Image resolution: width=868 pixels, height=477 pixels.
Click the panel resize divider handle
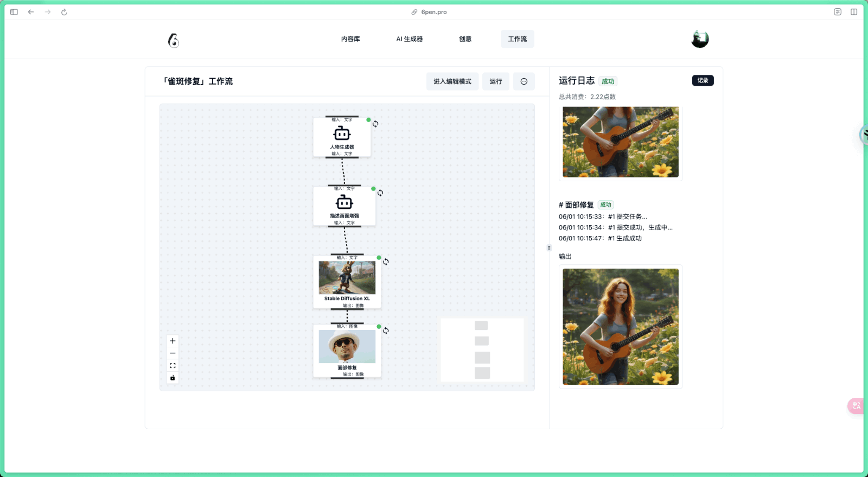tap(549, 248)
